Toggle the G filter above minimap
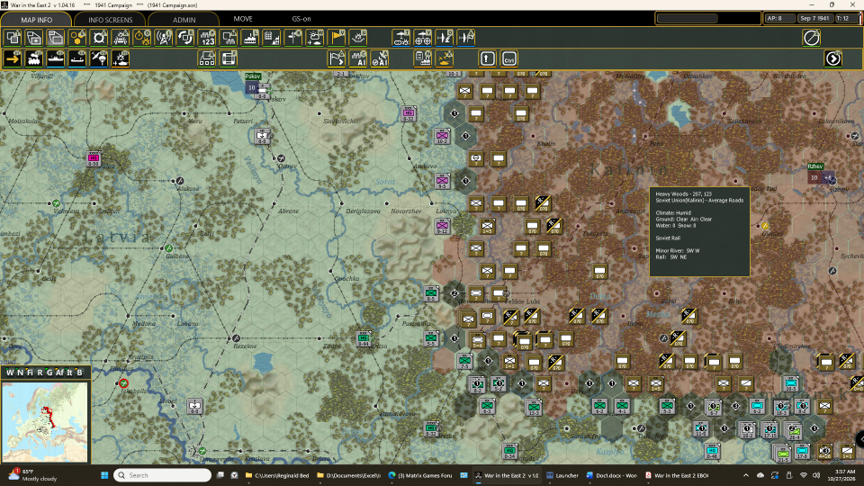 point(49,372)
